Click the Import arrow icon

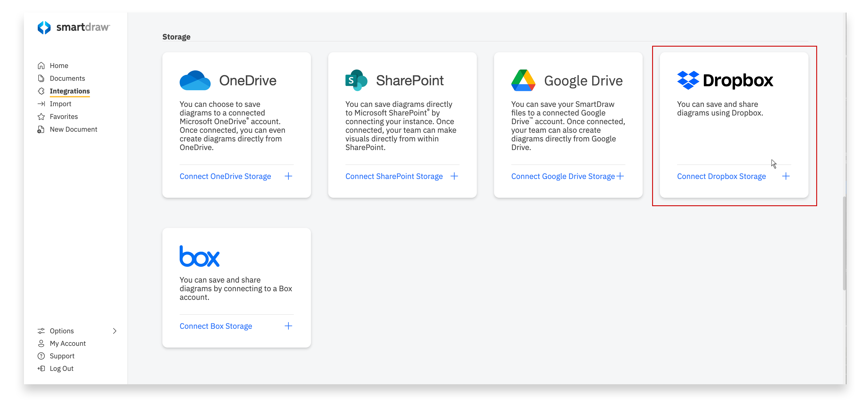41,104
